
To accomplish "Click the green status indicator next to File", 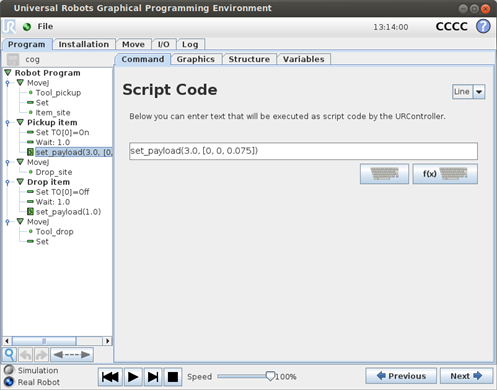I will point(27,27).
